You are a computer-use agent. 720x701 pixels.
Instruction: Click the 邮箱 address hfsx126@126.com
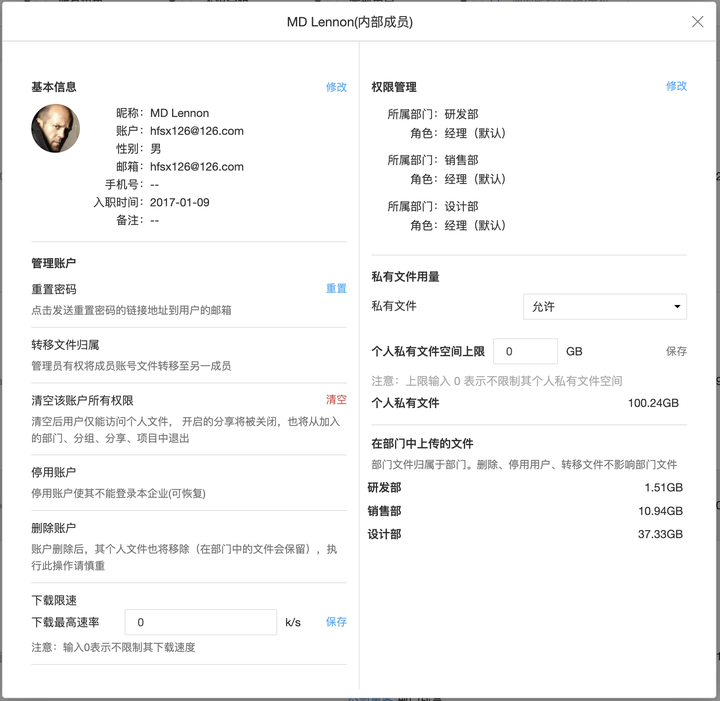(197, 167)
